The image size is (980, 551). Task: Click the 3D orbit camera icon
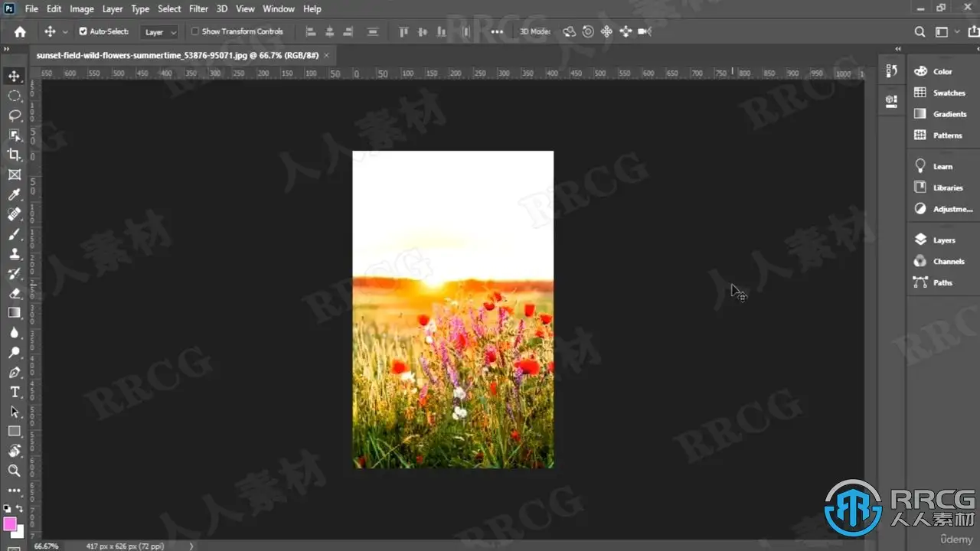[x=569, y=31]
